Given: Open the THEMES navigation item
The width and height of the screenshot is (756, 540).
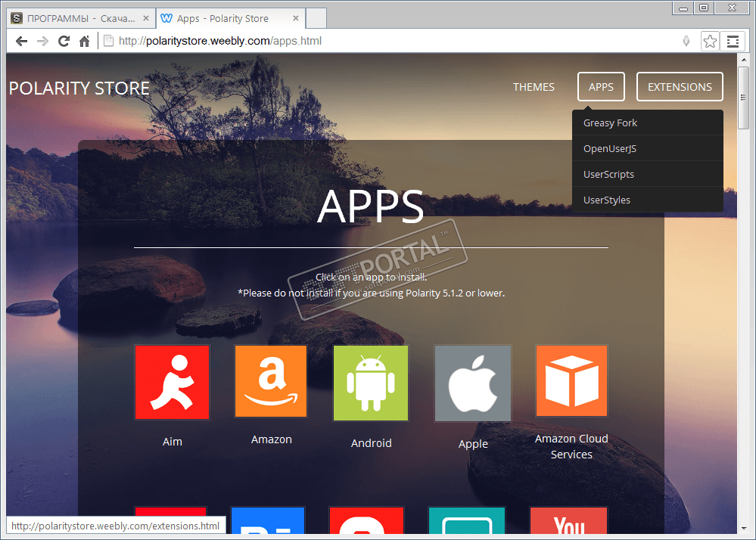Looking at the screenshot, I should [534, 87].
